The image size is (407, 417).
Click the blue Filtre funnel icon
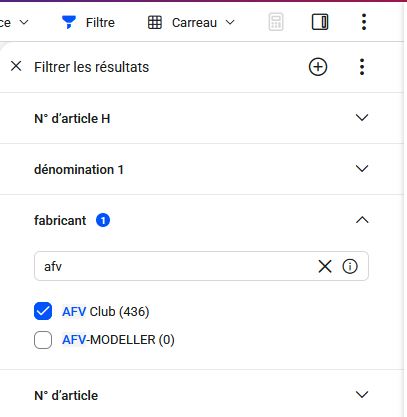coord(69,22)
